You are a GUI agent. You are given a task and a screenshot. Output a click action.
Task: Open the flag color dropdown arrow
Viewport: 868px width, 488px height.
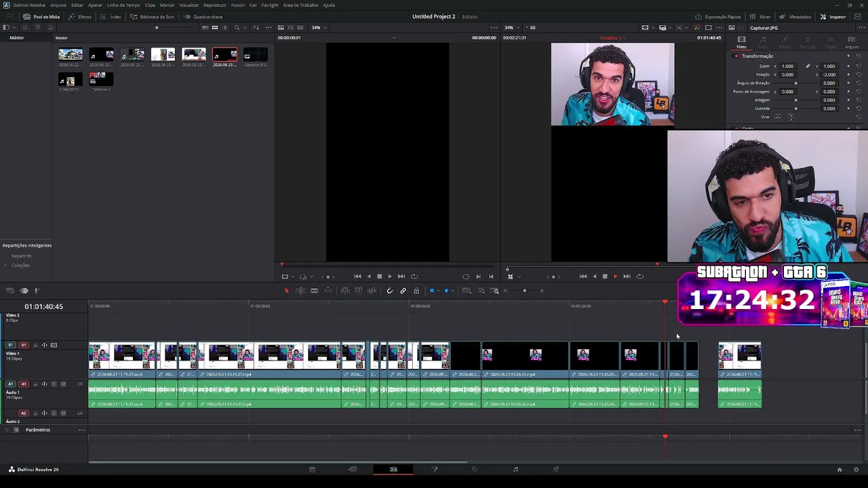click(438, 291)
